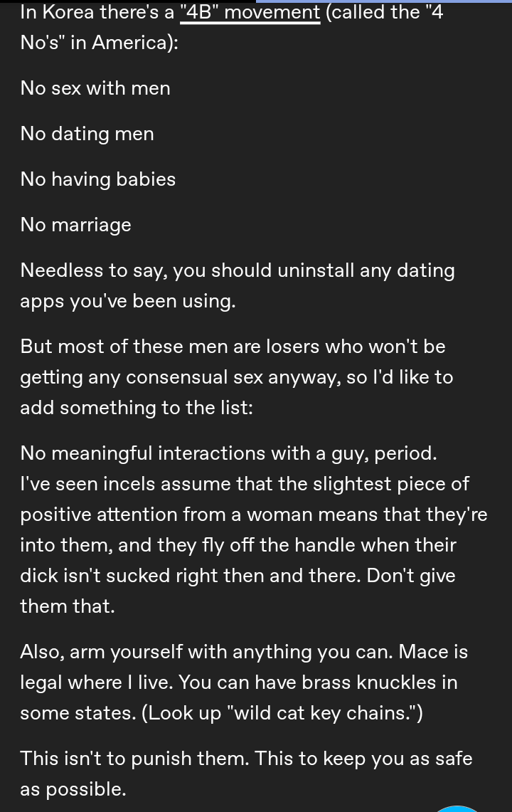Image resolution: width=512 pixels, height=812 pixels.
Task: Click the words "apps you've been using"
Action: (x=127, y=301)
